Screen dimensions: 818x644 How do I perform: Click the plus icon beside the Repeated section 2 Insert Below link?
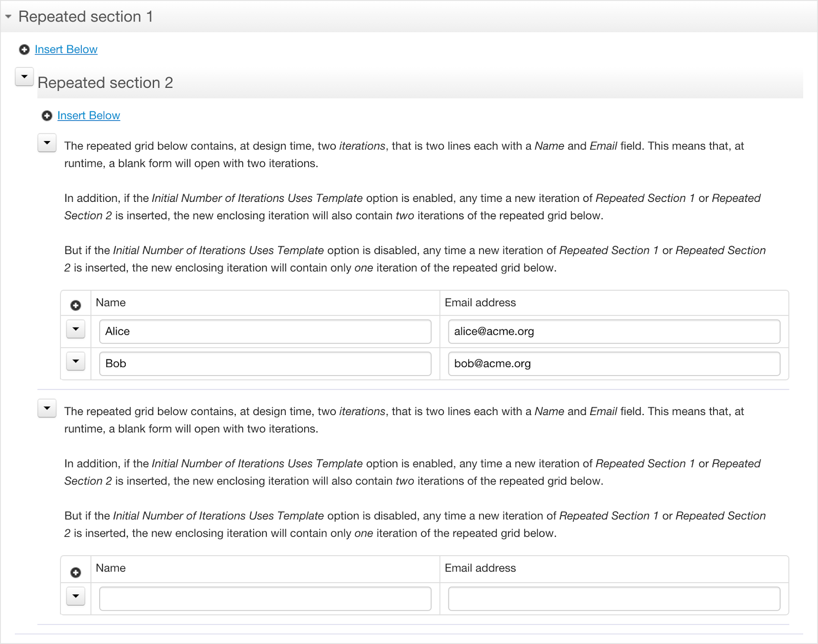[47, 116]
